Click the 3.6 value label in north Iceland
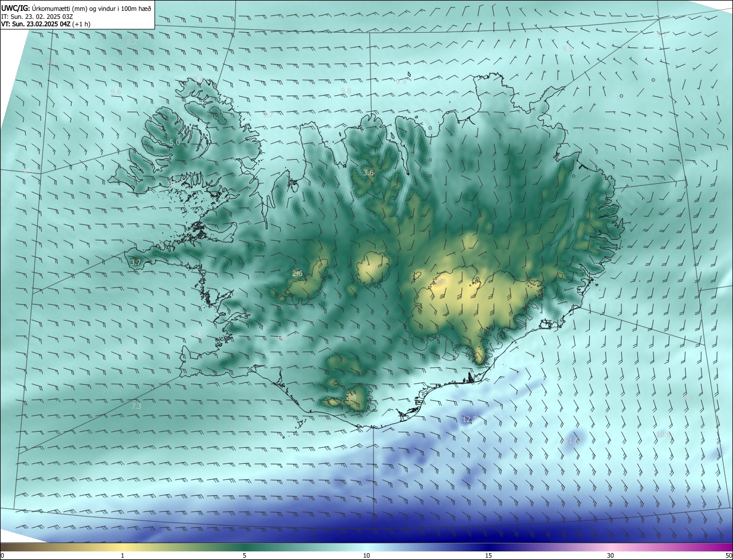This screenshot has height=560, width=733. [x=368, y=172]
